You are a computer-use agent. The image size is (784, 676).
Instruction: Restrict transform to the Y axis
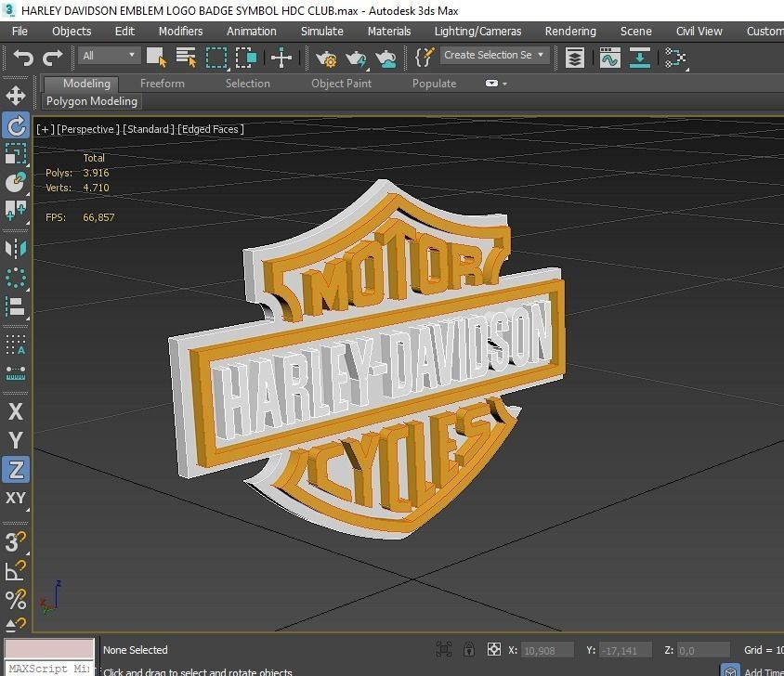pos(16,440)
